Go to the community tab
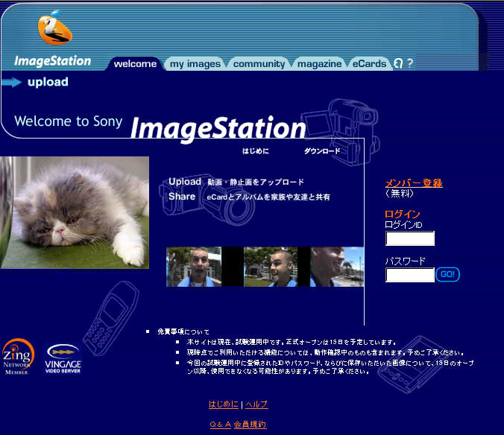 click(259, 63)
